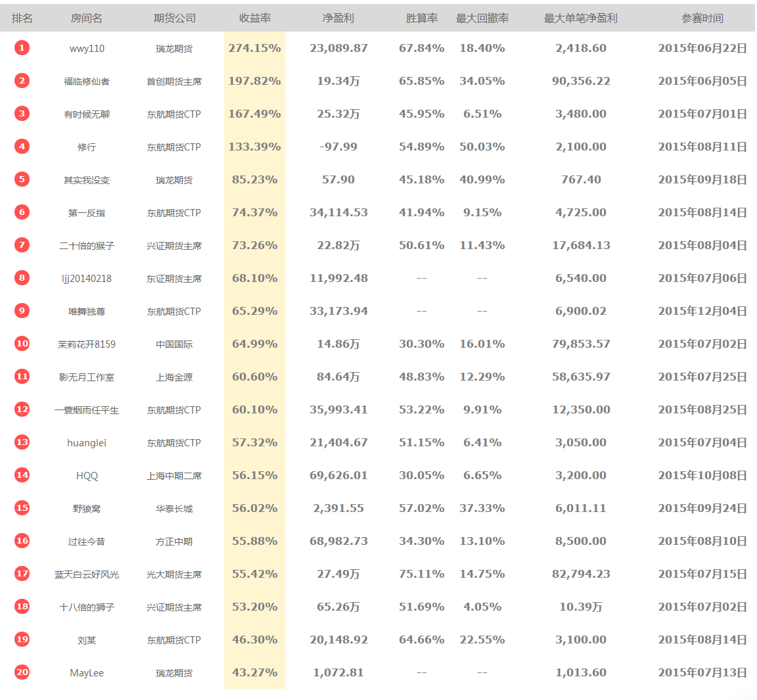
Task: Click win rate 75.11%
Action: [x=421, y=574]
